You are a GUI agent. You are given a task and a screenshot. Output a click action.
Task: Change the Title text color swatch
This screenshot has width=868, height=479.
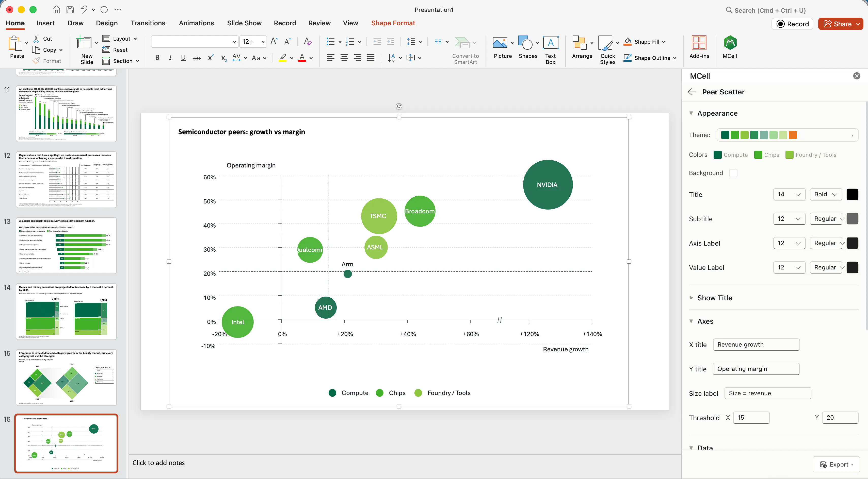(x=852, y=194)
